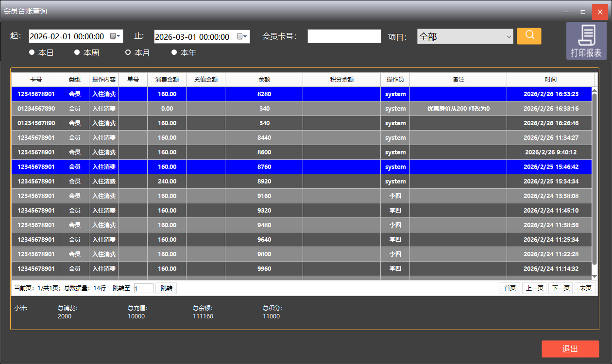Select the 本日 radio button

[x=32, y=52]
